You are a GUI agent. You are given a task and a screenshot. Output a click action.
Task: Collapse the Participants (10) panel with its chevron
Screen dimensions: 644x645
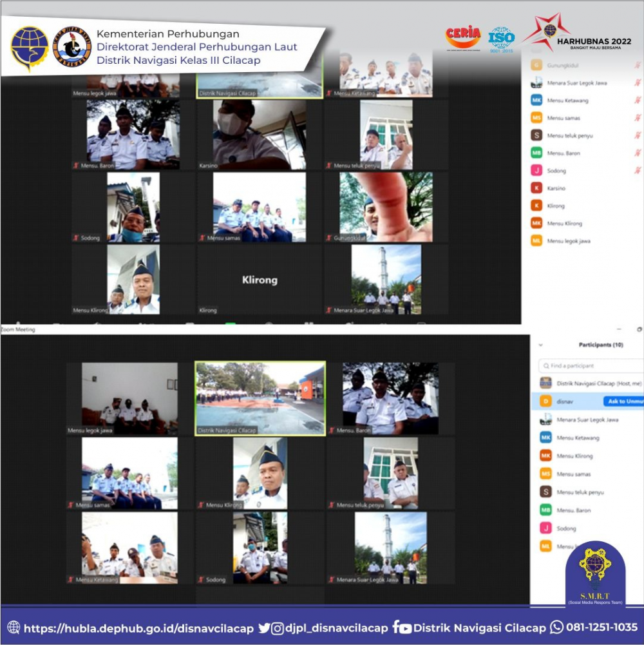tap(540, 345)
